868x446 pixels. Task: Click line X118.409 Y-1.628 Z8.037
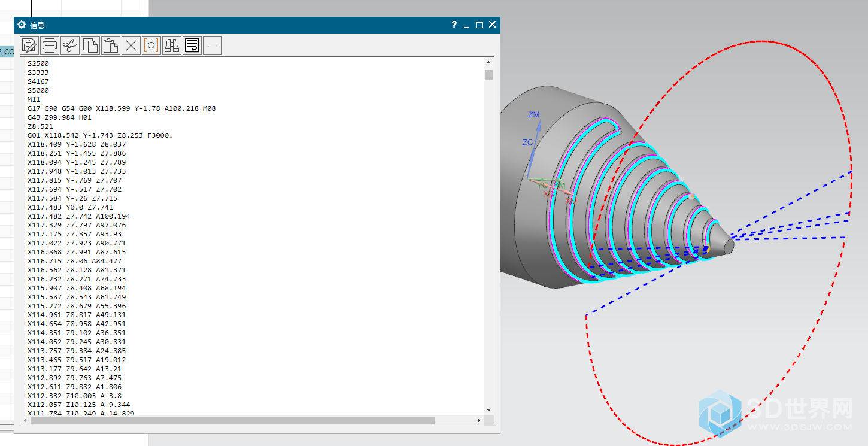coord(77,144)
